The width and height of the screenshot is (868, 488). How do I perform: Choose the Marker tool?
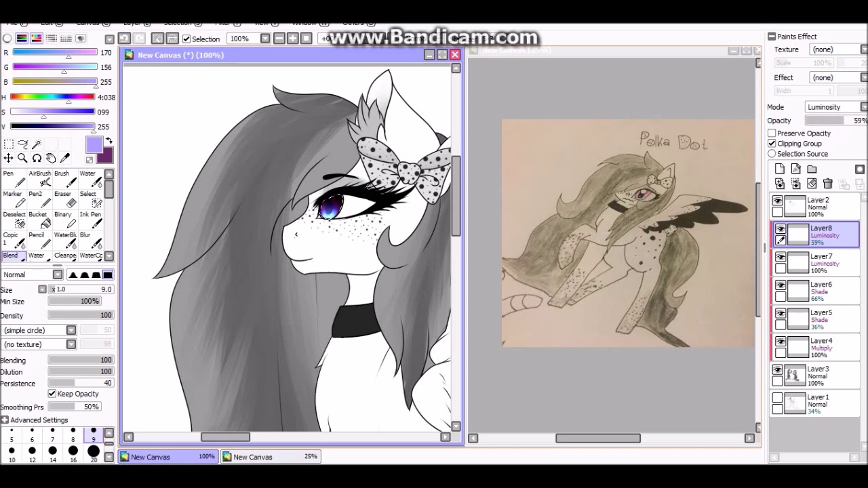14,199
